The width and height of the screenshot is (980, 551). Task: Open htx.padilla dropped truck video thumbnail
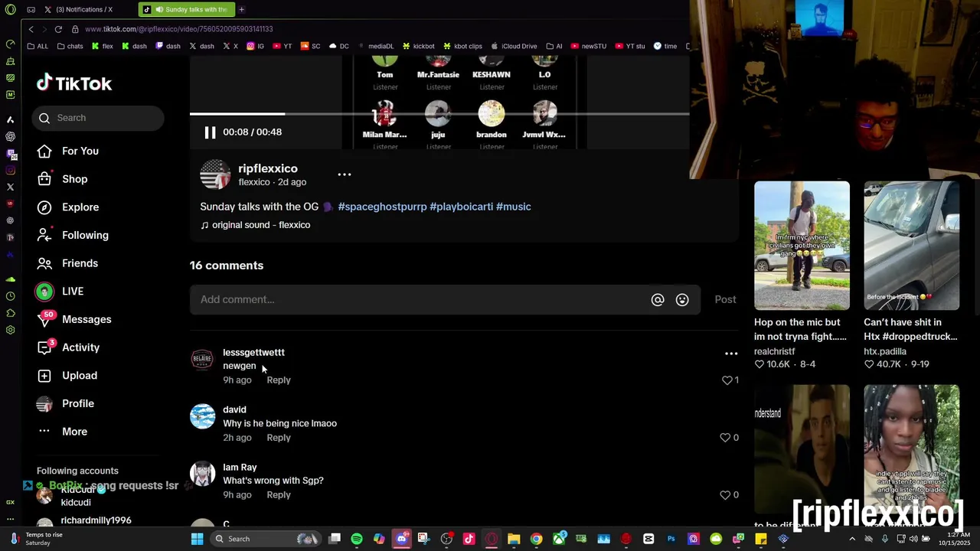click(911, 246)
